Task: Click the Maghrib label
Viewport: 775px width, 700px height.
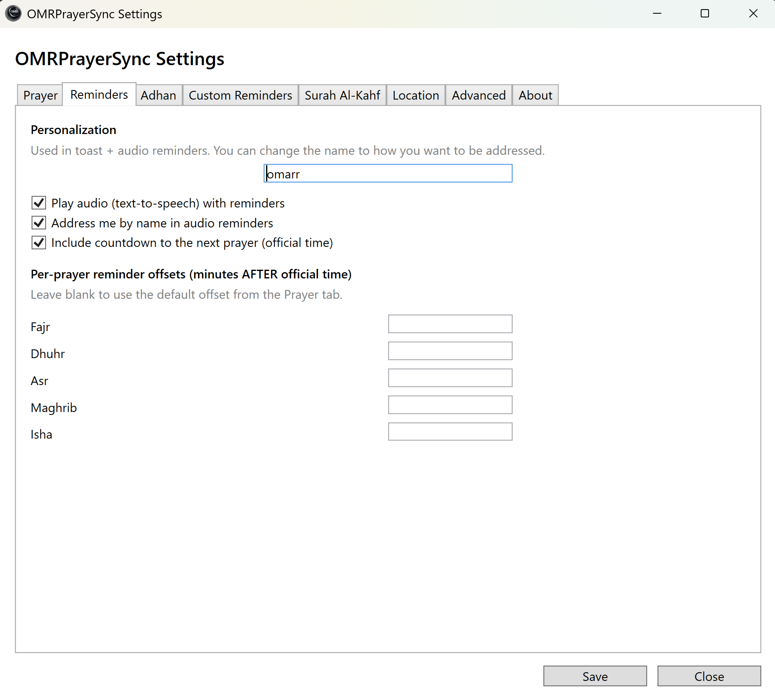Action: 54,408
